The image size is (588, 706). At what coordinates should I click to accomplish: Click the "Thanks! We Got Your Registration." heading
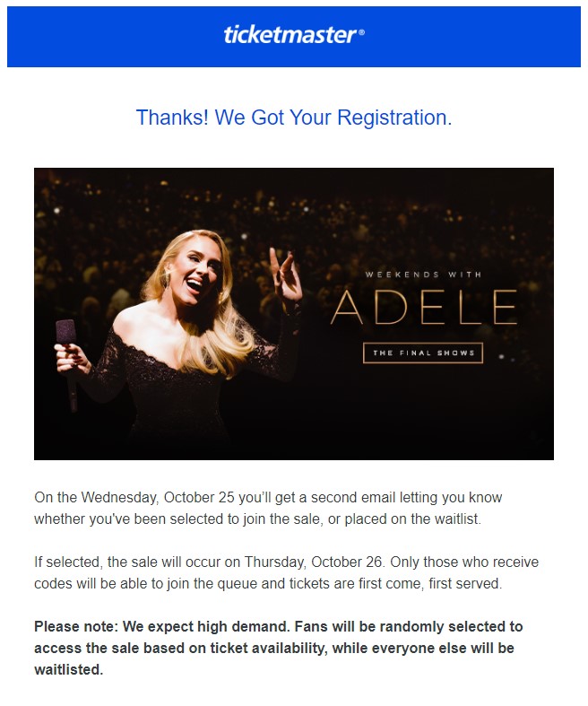click(x=294, y=118)
